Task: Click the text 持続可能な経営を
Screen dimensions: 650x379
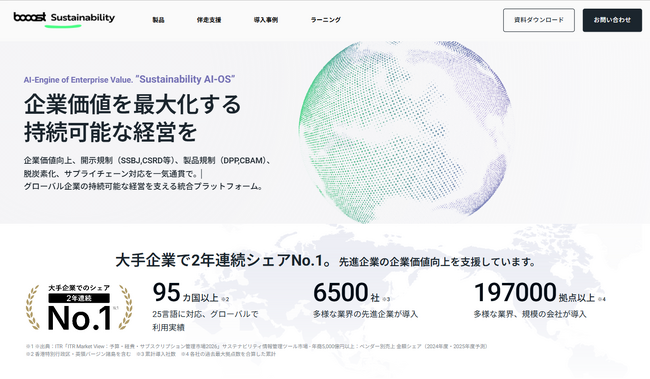Action: (x=110, y=132)
